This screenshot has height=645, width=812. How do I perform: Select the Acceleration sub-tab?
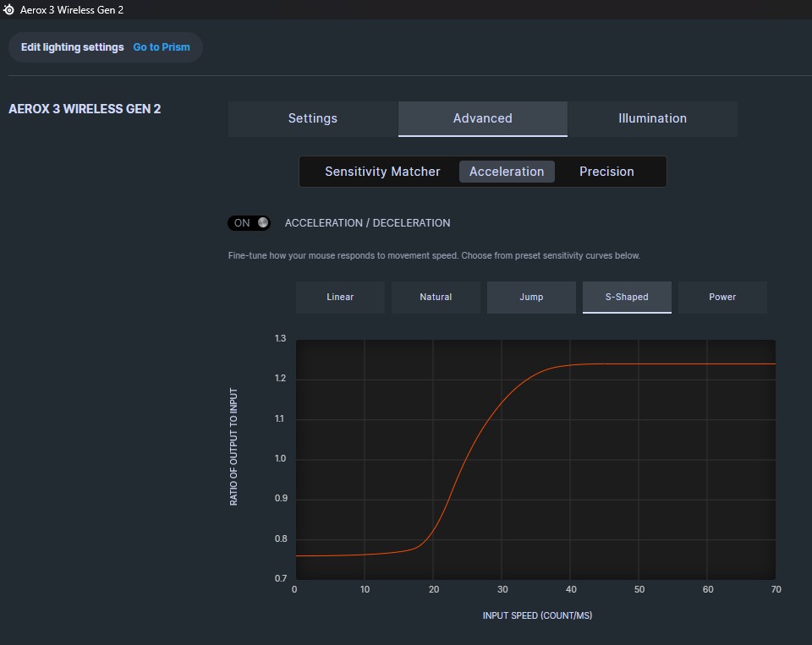507,172
